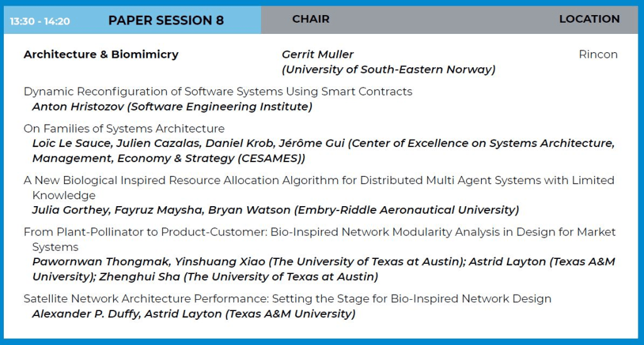This screenshot has width=644, height=345.
Task: Open the On Families of Systems Architecture paper
Action: (124, 129)
